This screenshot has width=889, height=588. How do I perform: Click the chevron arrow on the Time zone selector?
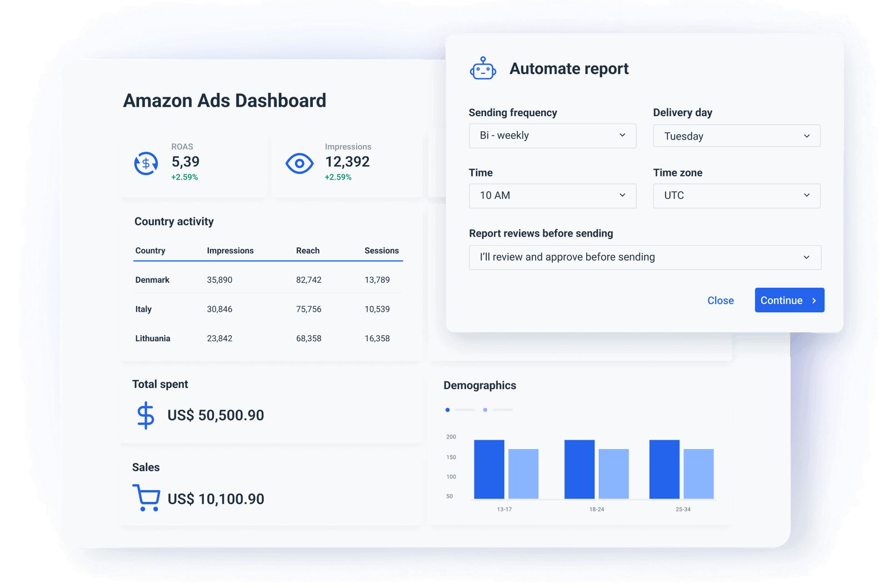807,196
